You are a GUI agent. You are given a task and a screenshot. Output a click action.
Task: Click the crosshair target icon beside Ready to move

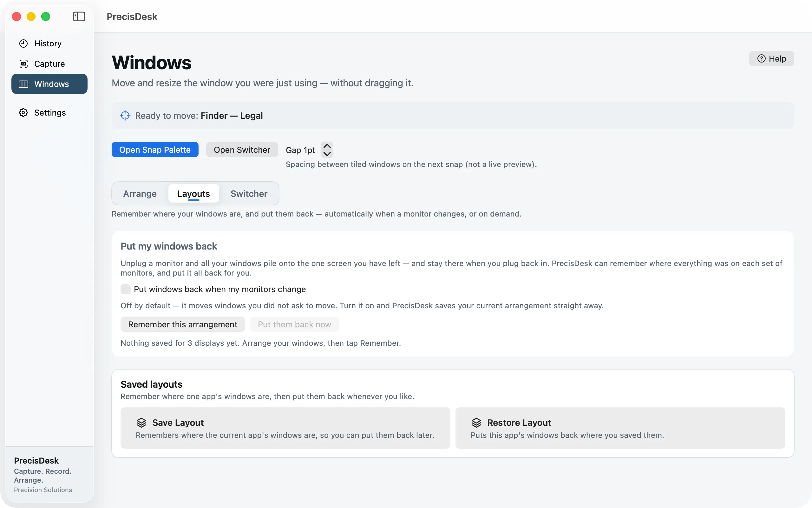(125, 115)
